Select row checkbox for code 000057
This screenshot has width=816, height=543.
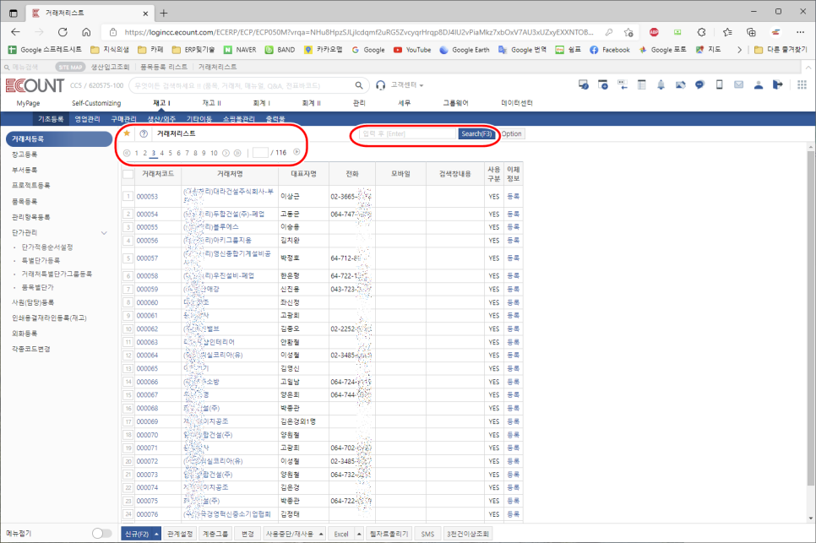pyautogui.click(x=128, y=258)
